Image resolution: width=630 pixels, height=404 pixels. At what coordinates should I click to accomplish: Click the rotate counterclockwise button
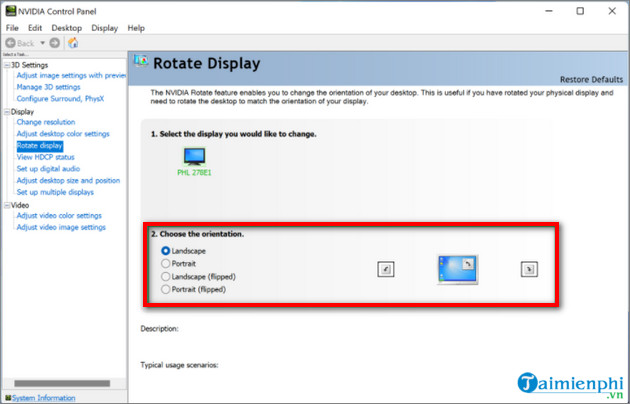click(x=386, y=269)
